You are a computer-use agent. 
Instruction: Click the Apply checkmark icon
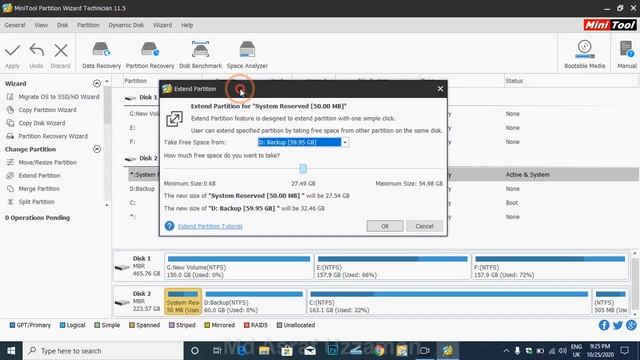coord(12,51)
